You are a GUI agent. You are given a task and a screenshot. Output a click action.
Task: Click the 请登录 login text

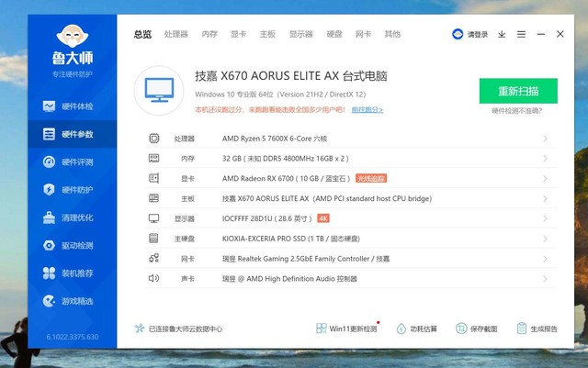(x=478, y=35)
